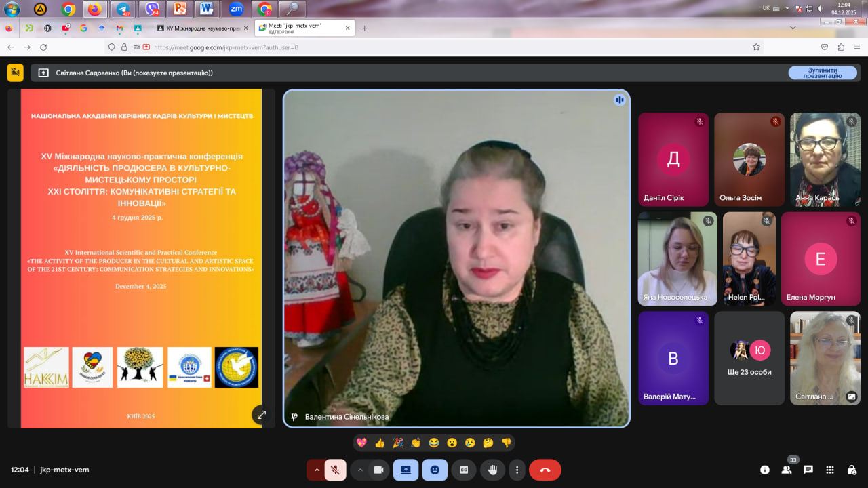This screenshot has height=488, width=868.
Task: Send the heart reaction emoji
Action: (361, 443)
